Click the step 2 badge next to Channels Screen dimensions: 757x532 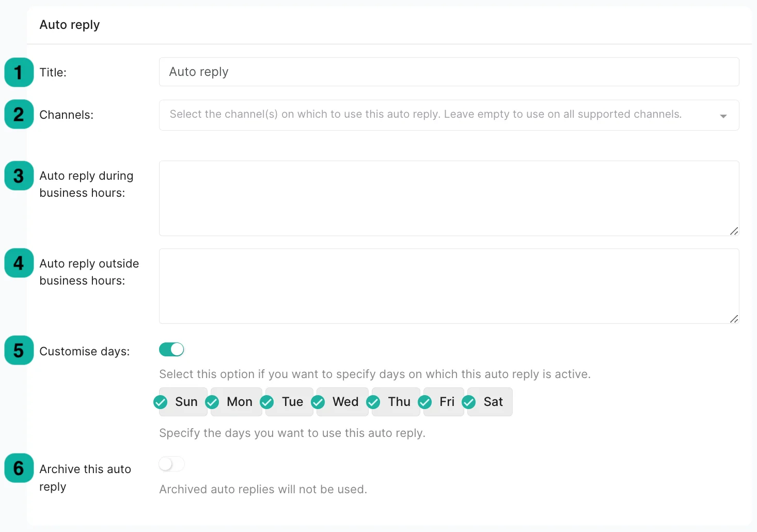19,114
